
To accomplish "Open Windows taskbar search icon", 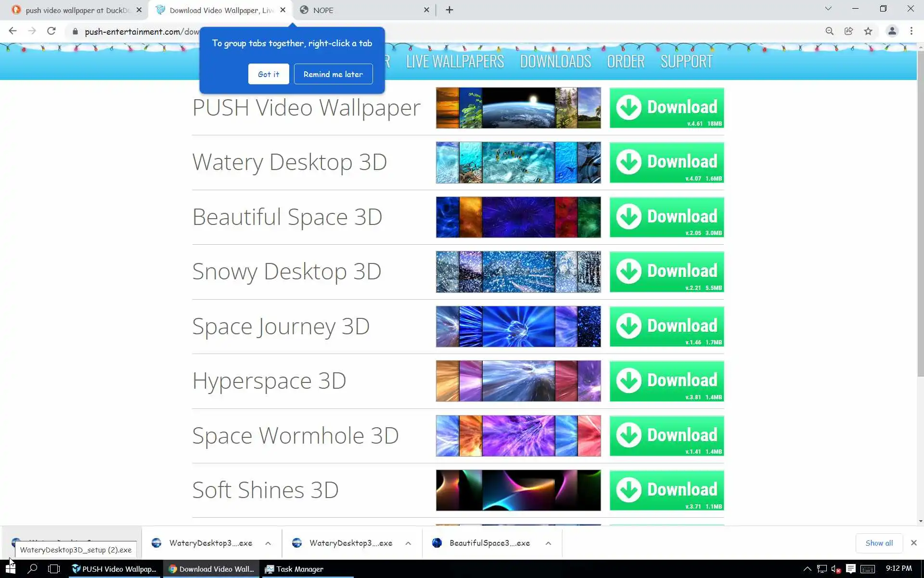I will tap(32, 569).
